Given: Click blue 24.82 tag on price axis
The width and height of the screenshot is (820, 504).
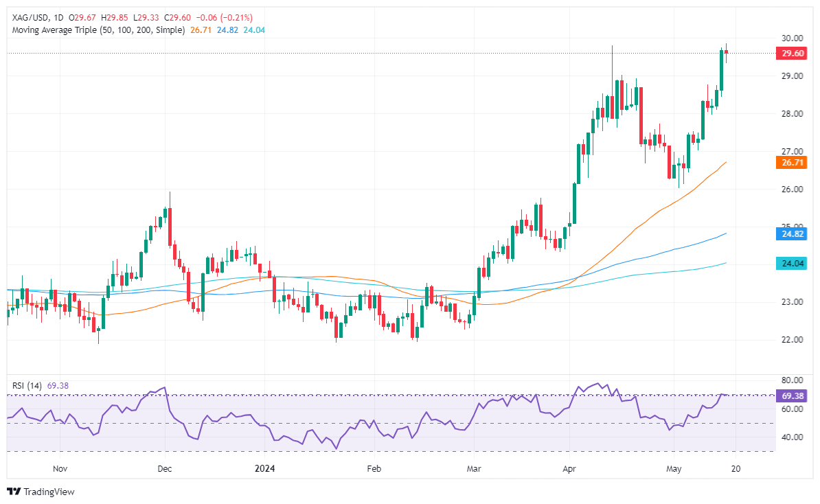Looking at the screenshot, I should click(x=794, y=233).
